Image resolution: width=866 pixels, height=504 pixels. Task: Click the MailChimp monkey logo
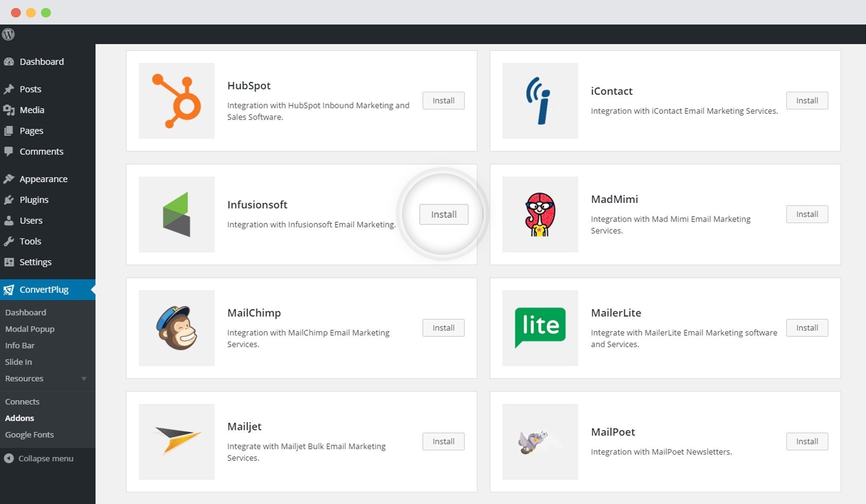[176, 327]
